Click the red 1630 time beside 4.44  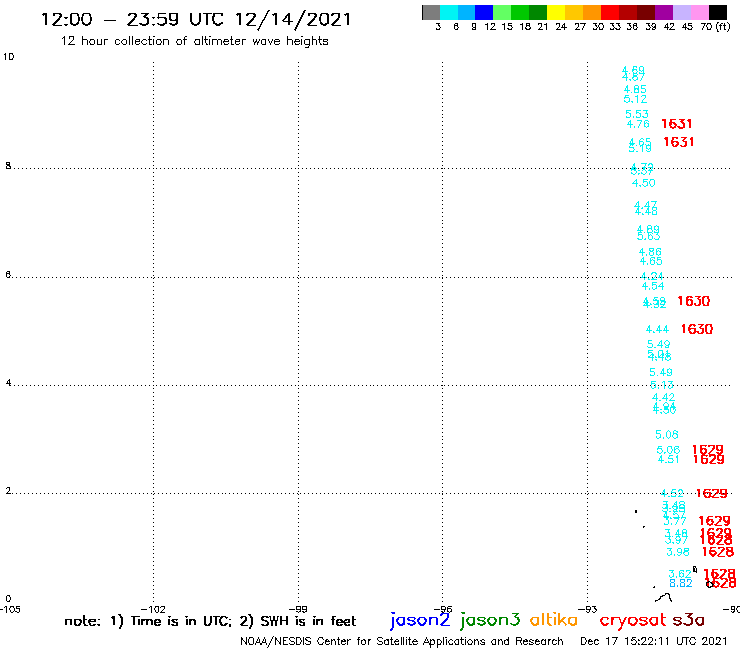point(697,329)
